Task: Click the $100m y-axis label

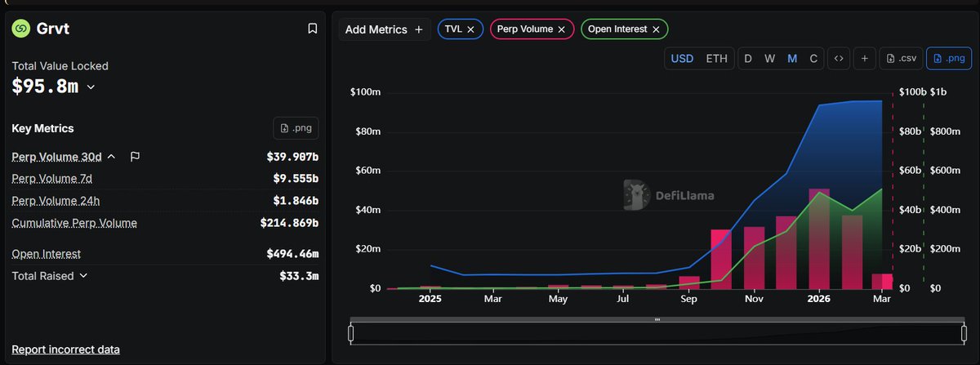Action: (x=365, y=92)
